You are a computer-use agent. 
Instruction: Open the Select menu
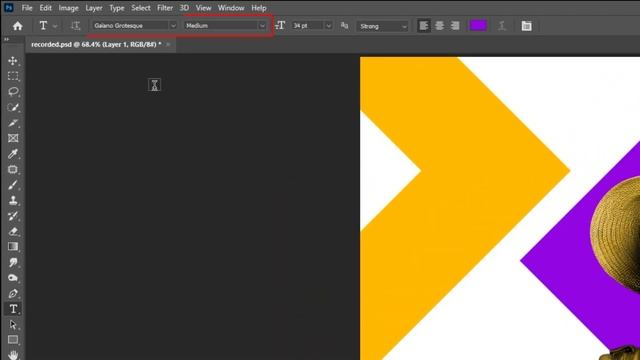[140, 8]
